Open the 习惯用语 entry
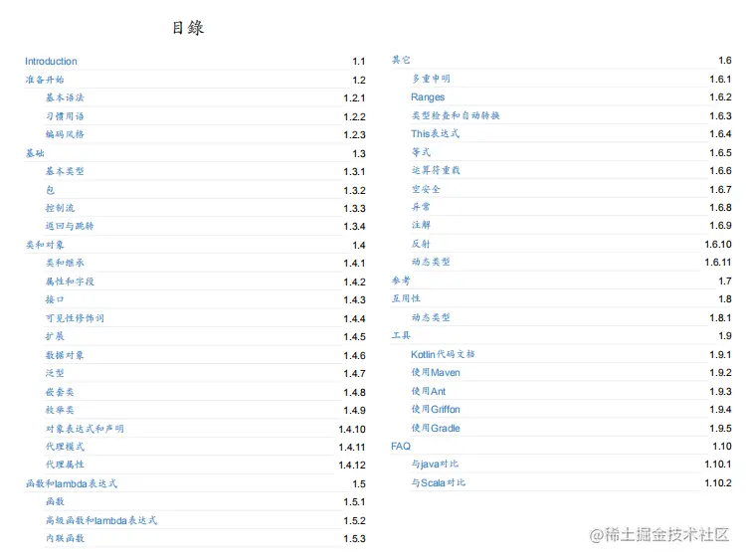The width and height of the screenshot is (746, 560). click(x=65, y=116)
